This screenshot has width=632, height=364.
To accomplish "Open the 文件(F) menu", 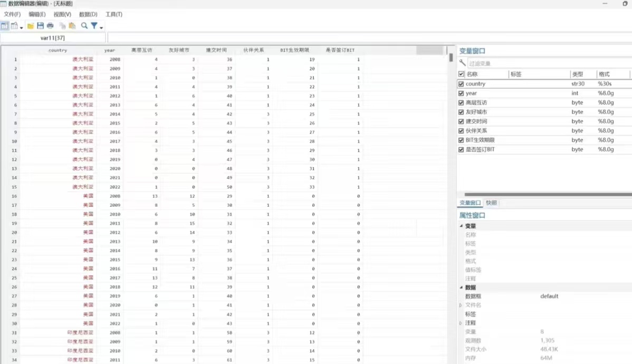I will coord(12,14).
